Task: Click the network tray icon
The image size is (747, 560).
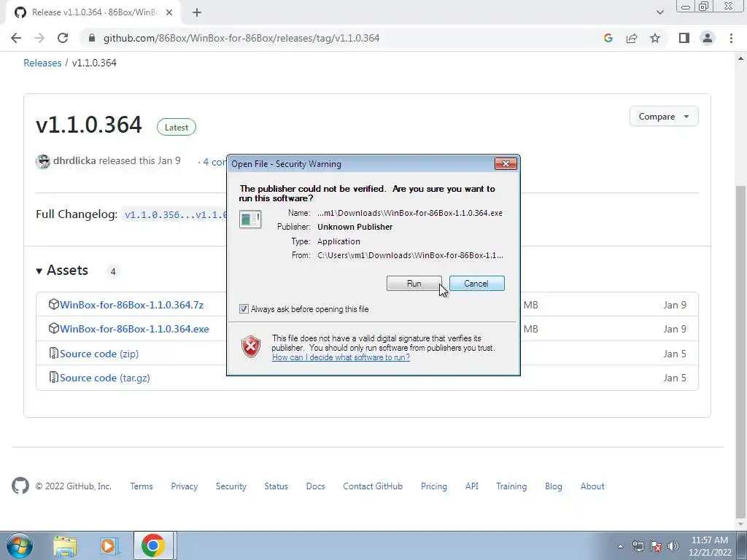Action: click(x=638, y=546)
